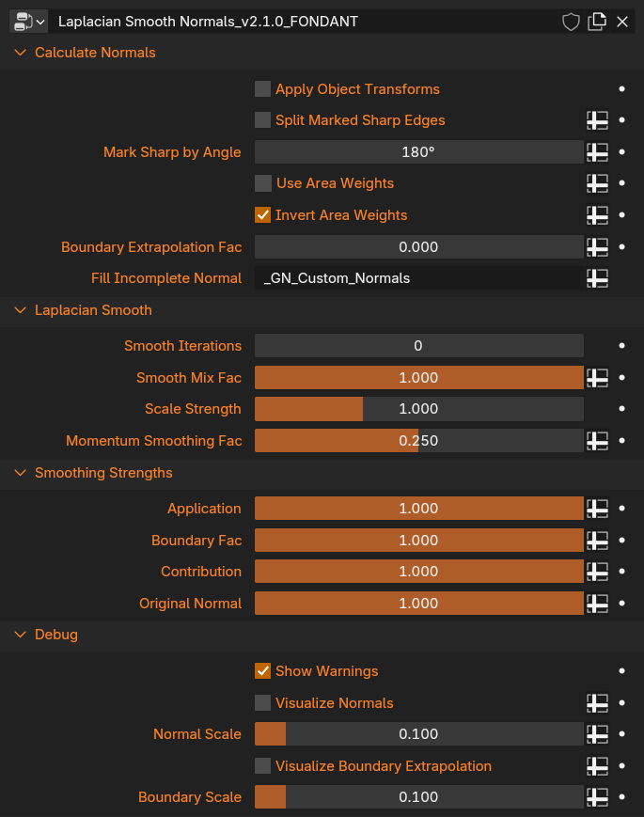The width and height of the screenshot is (644, 817).
Task: Click attribute toggle icon for Mark Sharp by Angle
Action: click(x=597, y=152)
